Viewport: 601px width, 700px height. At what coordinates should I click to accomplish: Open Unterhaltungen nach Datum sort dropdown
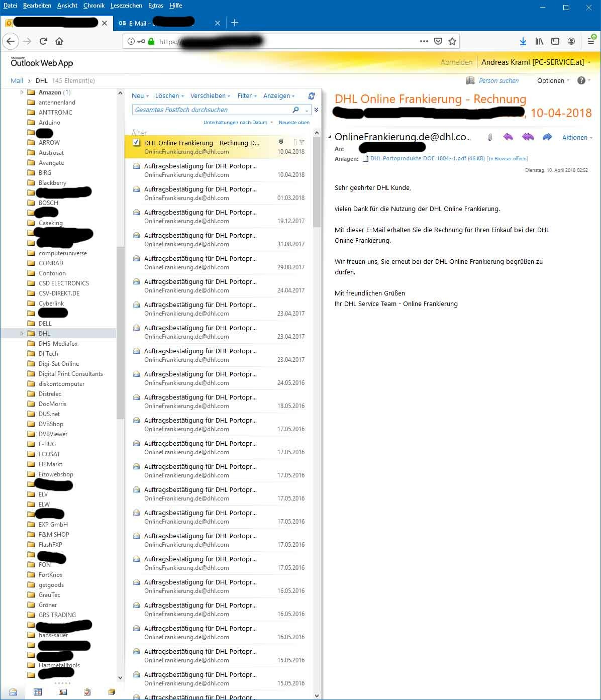coord(238,122)
